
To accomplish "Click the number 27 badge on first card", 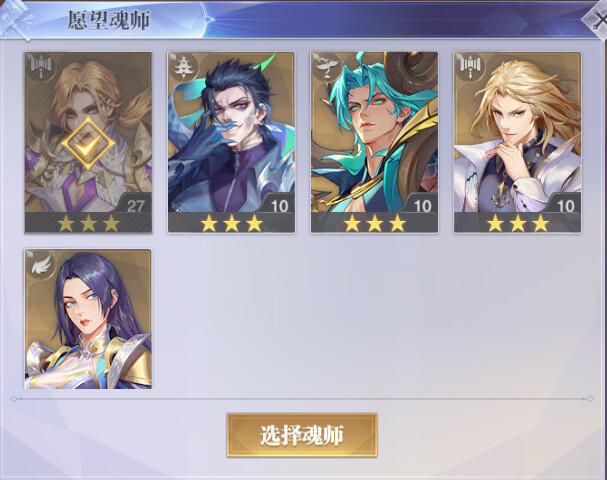I will tap(135, 206).
